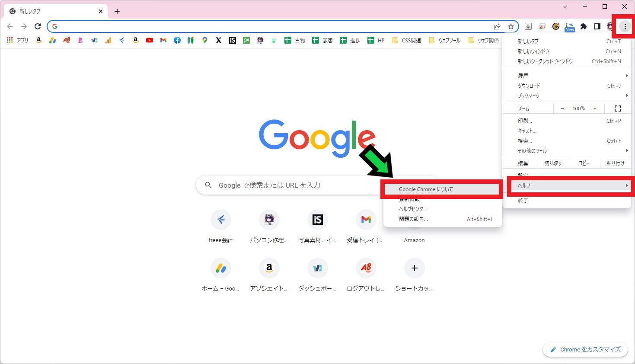Screen dimensions: 635x364
Task: Open the iS bookmark in bookmarks bar
Action: coord(233,40)
